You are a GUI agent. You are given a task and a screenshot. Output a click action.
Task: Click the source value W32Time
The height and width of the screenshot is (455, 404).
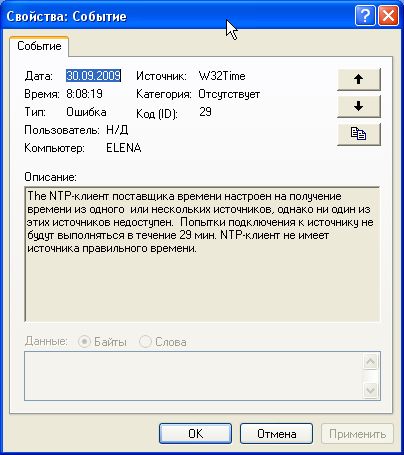pos(222,76)
